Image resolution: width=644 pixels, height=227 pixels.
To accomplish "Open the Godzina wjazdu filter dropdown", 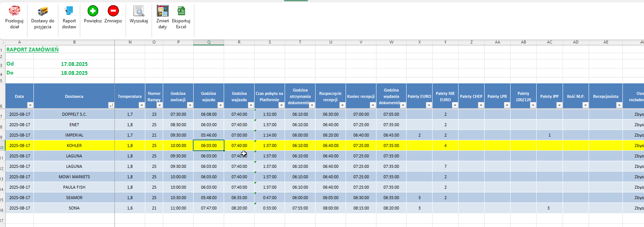I will 220,105.
